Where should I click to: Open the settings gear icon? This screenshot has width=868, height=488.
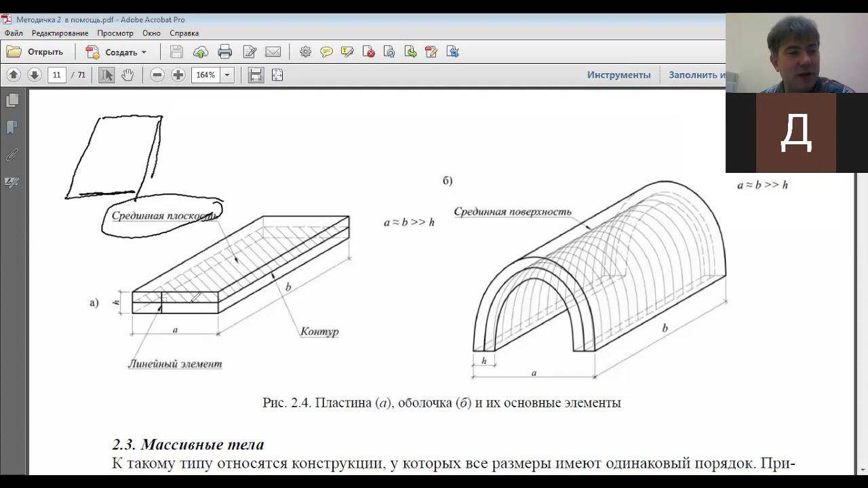pos(305,52)
